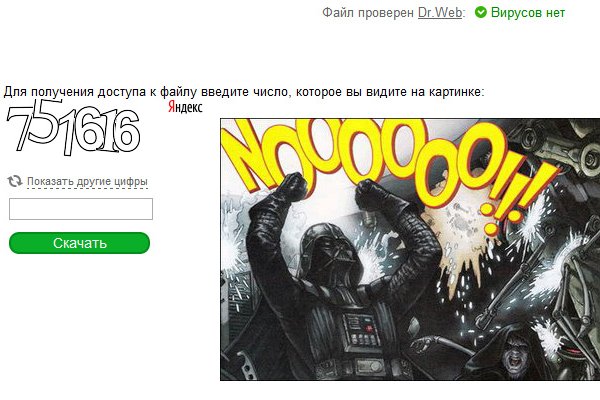
Task: Select 'Показать другие цифры' link
Action: 87,181
